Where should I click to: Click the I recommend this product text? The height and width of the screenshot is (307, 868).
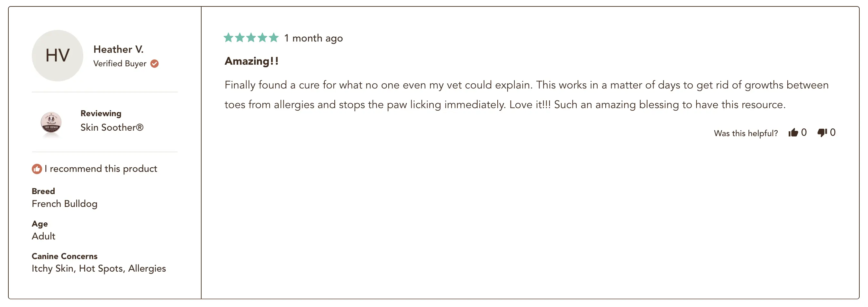(101, 169)
